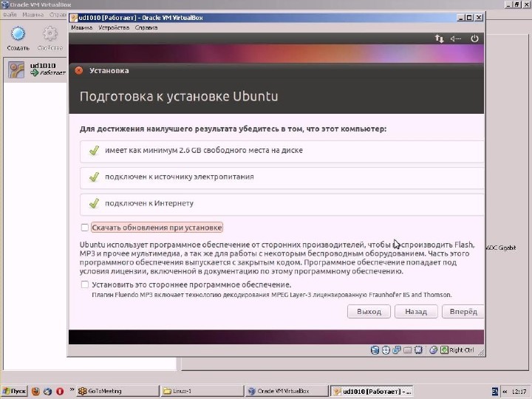Click VM window resize grip corner
This screenshot has height=399, width=532.
click(x=481, y=352)
